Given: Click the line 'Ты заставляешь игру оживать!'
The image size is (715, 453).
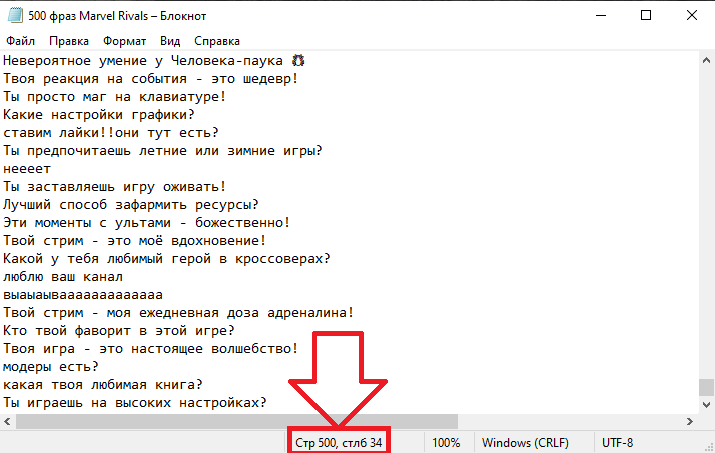Looking at the screenshot, I should pos(114,187).
